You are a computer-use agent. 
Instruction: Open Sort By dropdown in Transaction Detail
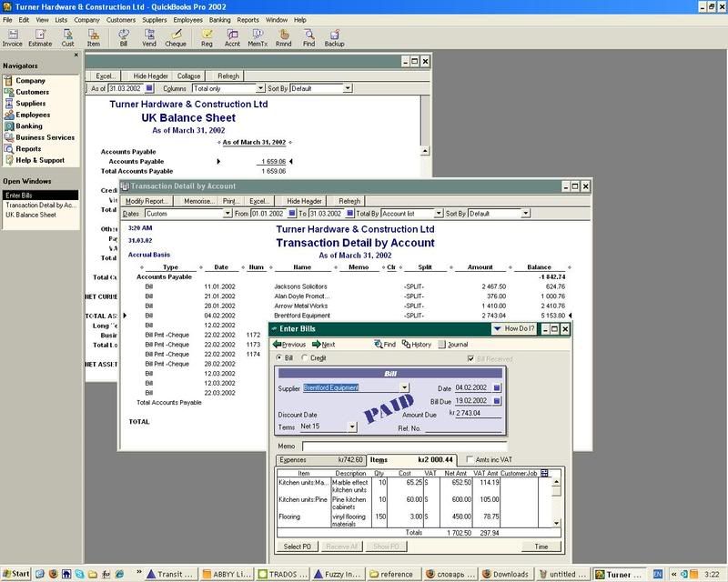tap(526, 214)
